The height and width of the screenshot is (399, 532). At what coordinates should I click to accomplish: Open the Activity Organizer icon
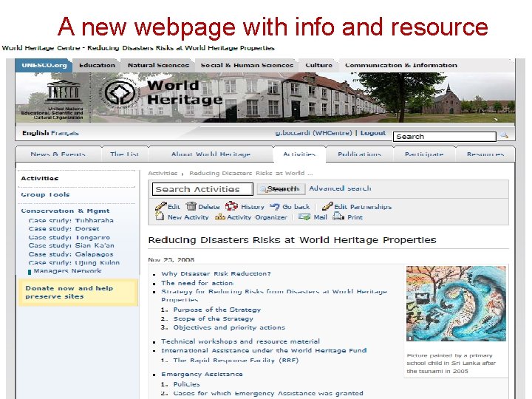[x=220, y=216]
